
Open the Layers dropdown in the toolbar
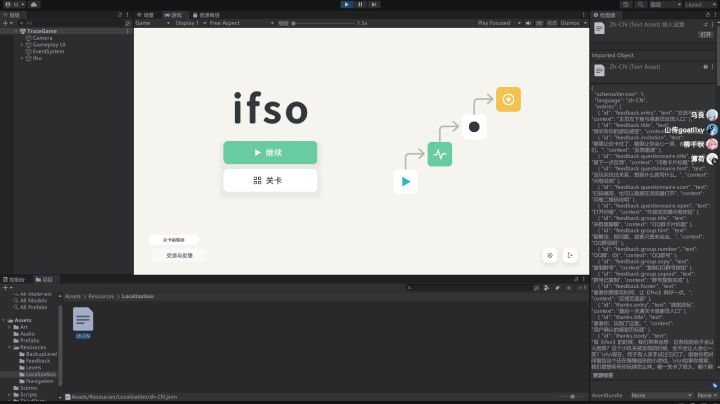pos(665,4)
